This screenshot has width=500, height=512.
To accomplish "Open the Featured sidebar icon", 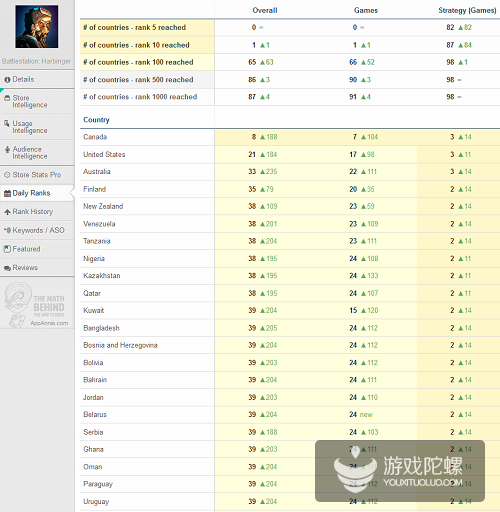I will tap(7, 249).
